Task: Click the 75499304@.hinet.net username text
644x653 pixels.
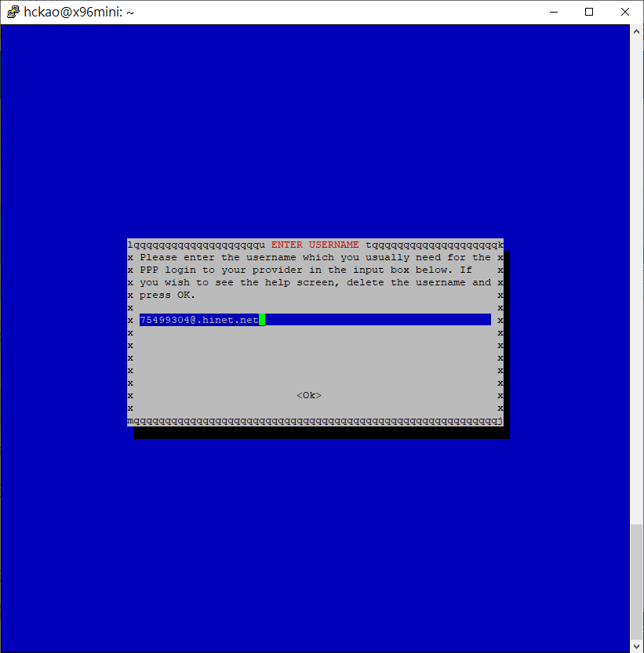Action: coord(198,320)
